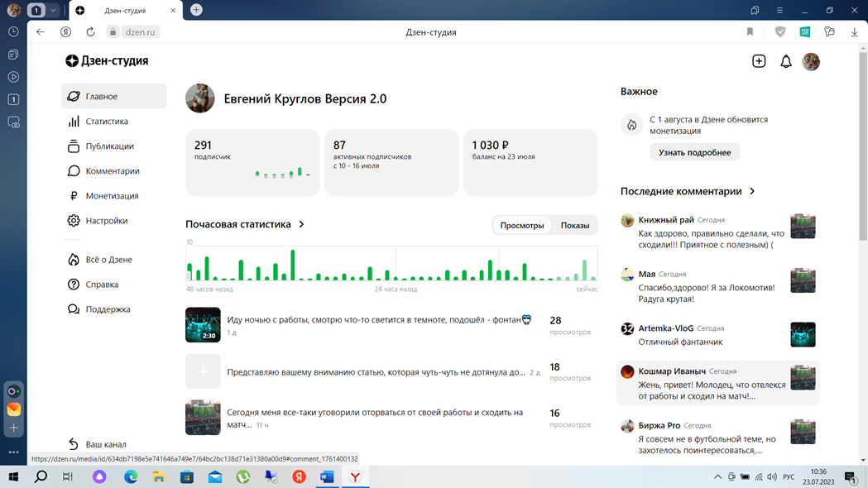Expand Последние комментарии with its chevron
This screenshot has height=488, width=868.
(x=752, y=191)
